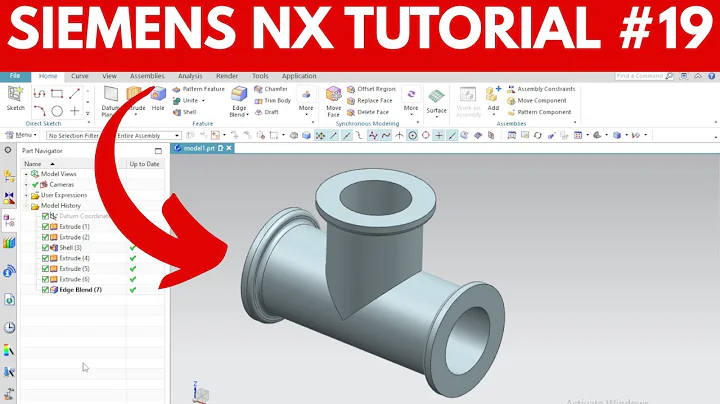Open the Constraint Navigator sidebar icon

(9, 198)
